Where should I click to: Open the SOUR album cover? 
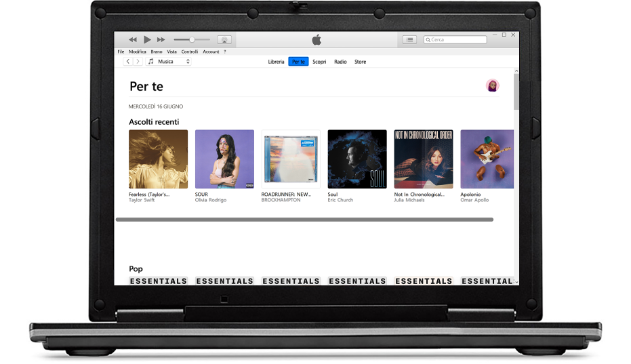224,159
